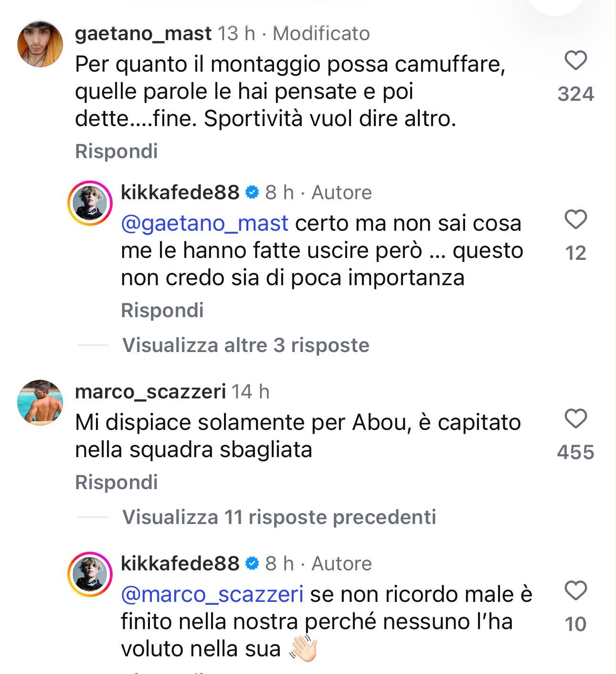View kikkafede88's story ring in last reply

(x=89, y=574)
